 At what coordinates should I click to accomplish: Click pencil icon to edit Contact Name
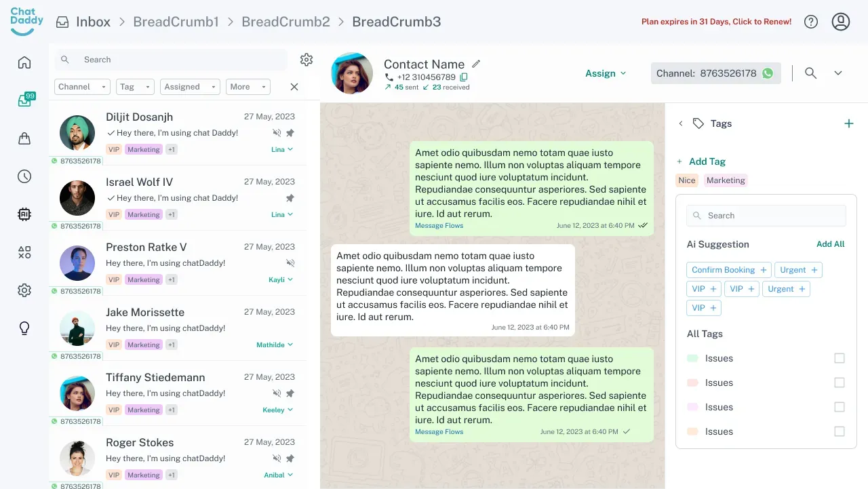pyautogui.click(x=476, y=64)
